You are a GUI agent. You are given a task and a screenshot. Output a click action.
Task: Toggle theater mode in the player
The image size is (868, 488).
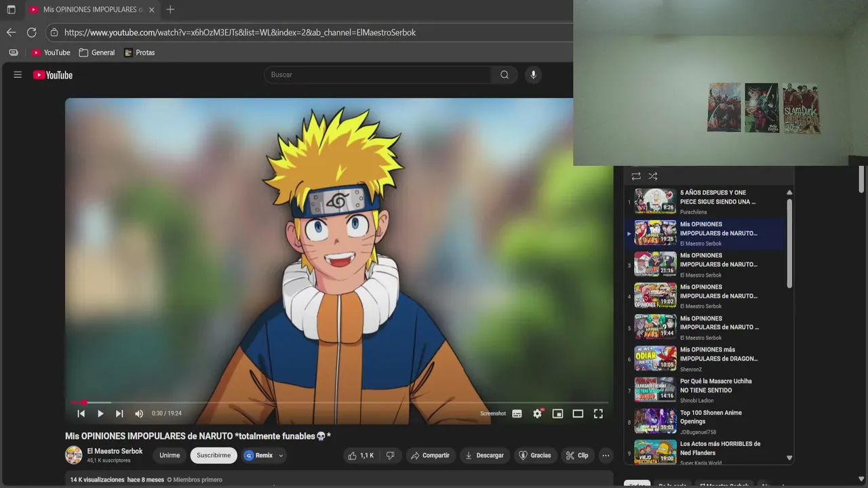(578, 413)
